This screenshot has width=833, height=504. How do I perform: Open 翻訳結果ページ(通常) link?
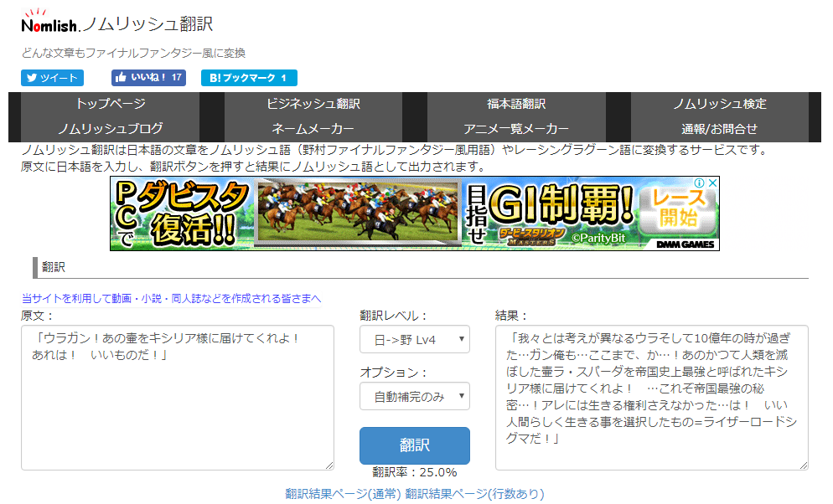343,493
